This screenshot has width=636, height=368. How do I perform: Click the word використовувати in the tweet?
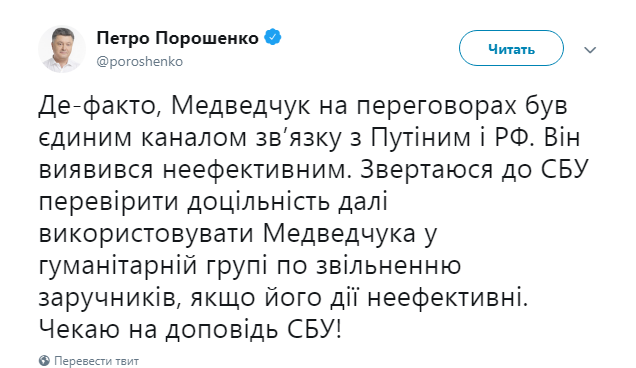pyautogui.click(x=146, y=235)
